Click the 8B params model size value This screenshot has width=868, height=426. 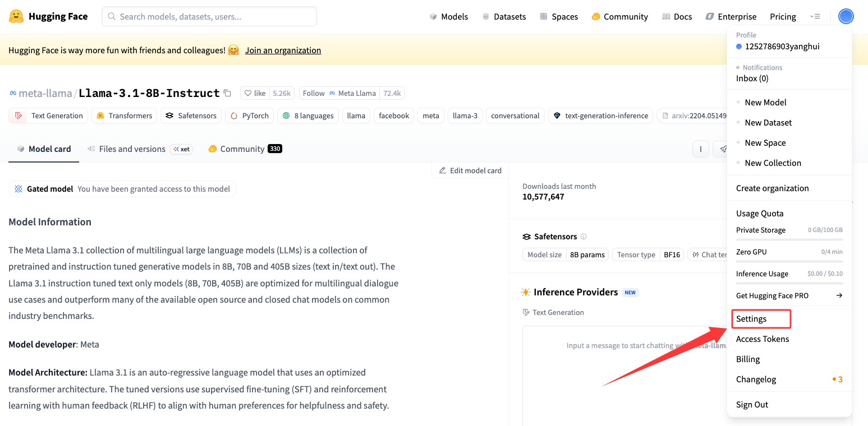point(587,254)
